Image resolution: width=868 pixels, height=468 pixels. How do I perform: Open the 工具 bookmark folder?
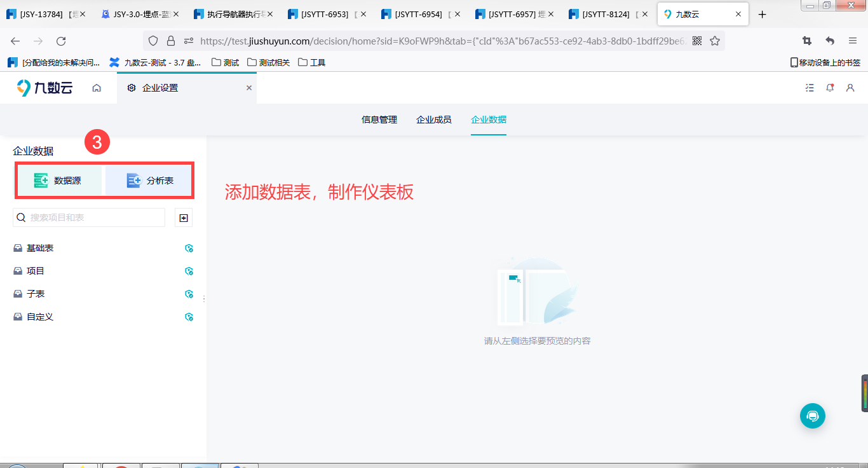click(312, 62)
